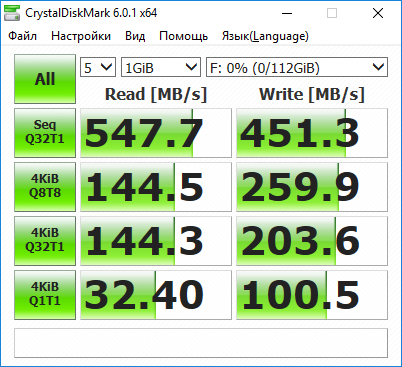The width and height of the screenshot is (402, 367).
Task: Click the 4KiB Q8T8 write result 259.9
Action: click(312, 187)
